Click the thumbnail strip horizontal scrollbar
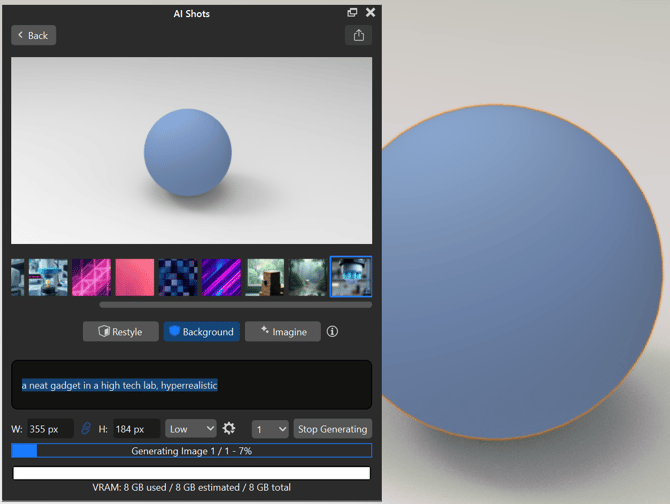The width and height of the screenshot is (670, 504). pos(235,304)
